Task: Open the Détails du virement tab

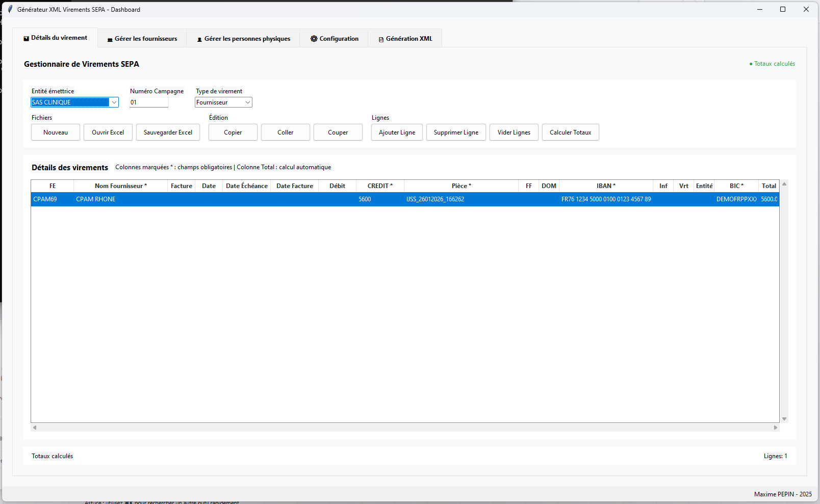Action: tap(55, 38)
